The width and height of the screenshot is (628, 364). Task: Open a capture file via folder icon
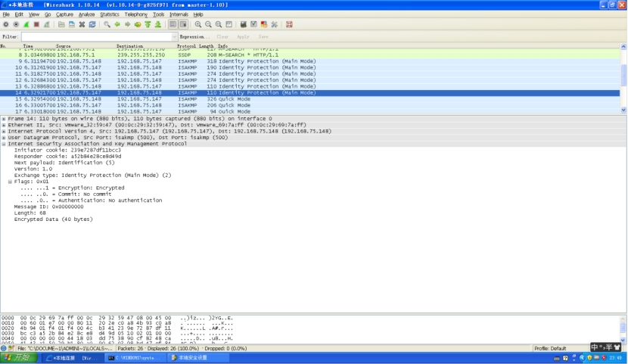[62, 24]
